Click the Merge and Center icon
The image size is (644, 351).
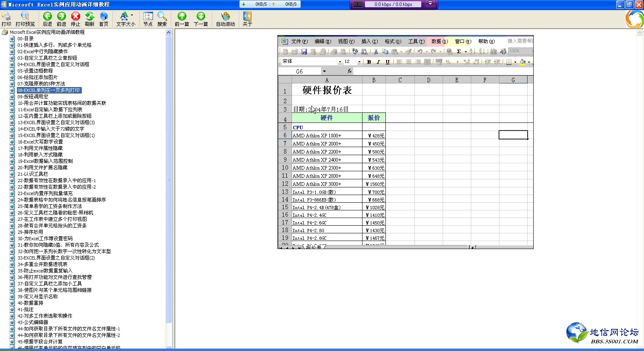tap(427, 62)
